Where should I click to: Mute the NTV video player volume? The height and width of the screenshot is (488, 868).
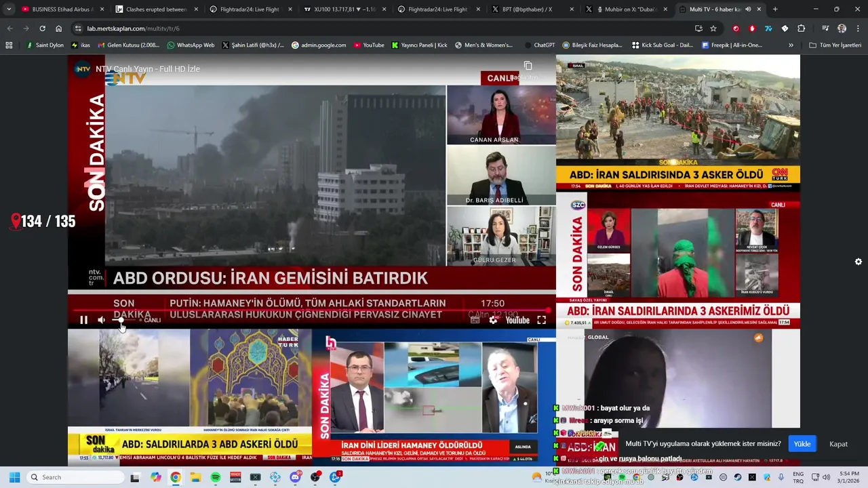(x=102, y=320)
